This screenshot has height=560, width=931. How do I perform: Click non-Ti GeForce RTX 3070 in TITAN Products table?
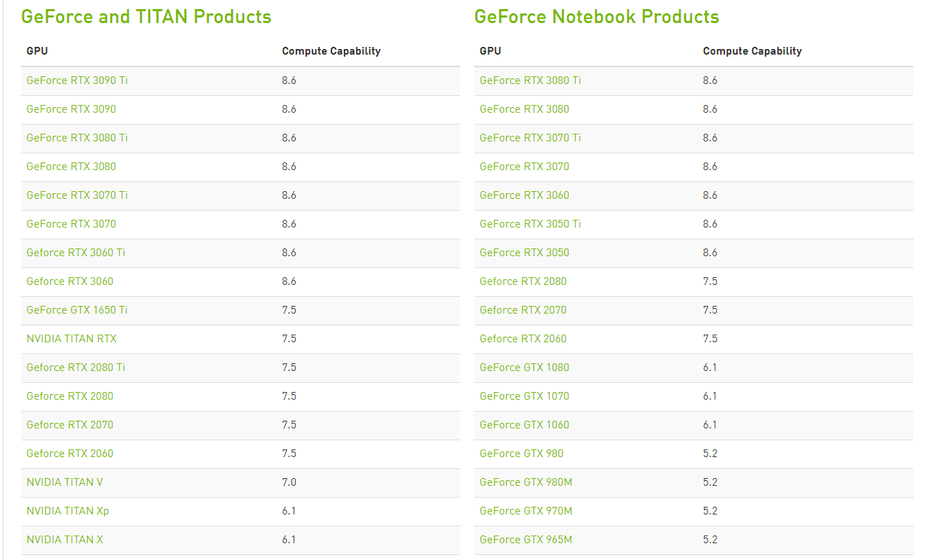pos(71,224)
